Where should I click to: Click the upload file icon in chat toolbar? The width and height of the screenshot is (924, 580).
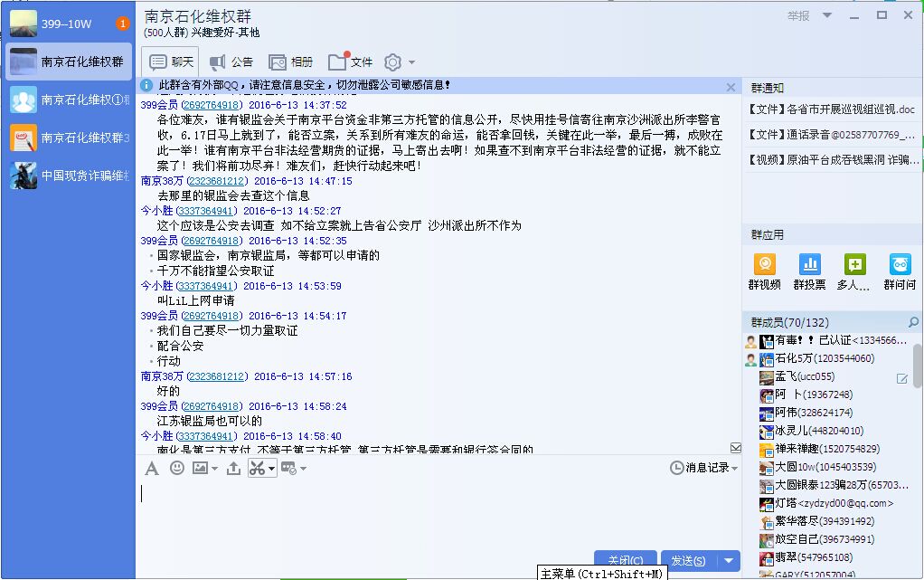[x=233, y=468]
